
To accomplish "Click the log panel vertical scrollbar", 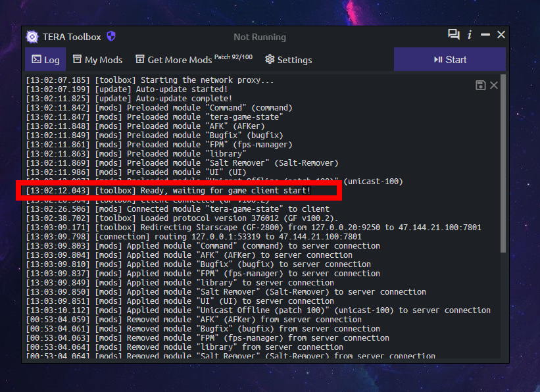I will 503,164.
